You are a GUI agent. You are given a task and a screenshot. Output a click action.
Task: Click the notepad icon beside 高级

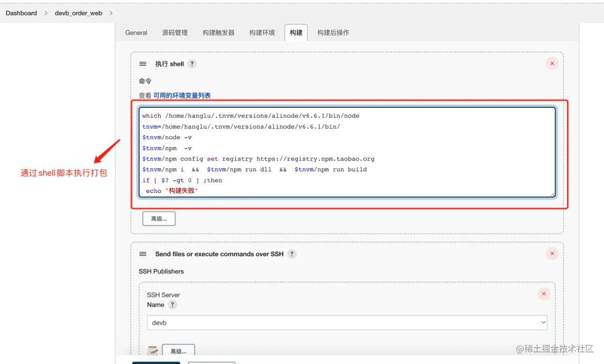153,351
